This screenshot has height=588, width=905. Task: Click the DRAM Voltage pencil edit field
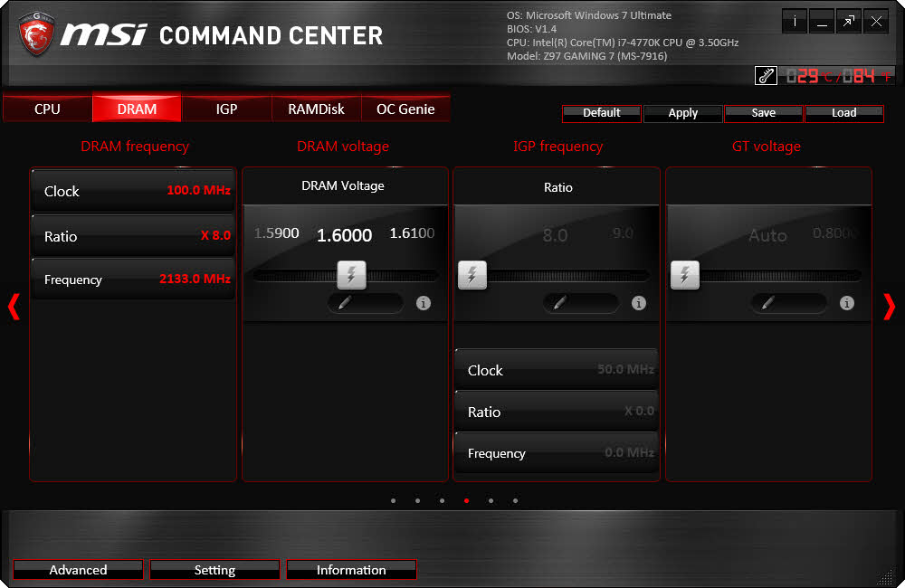[x=365, y=303]
